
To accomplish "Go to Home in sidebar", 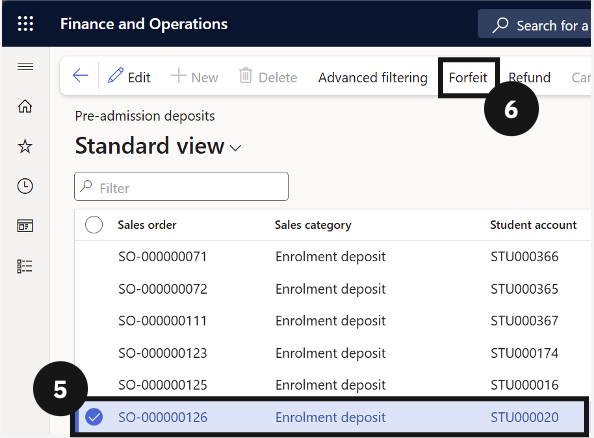I will point(25,106).
